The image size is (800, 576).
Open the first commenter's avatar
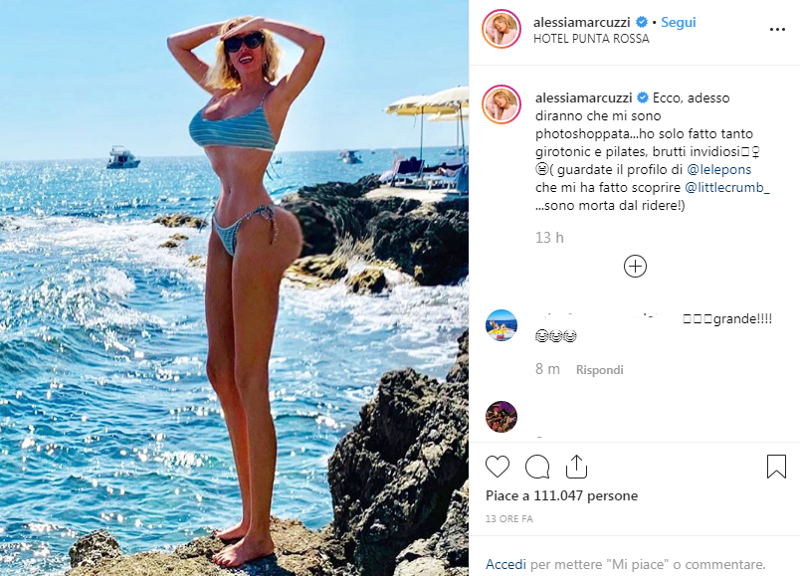[x=501, y=325]
